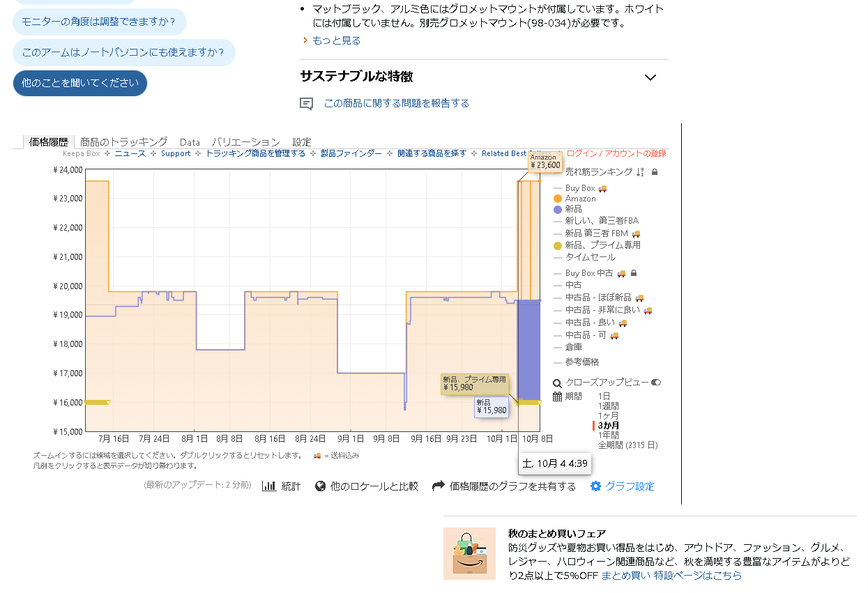Click the magnifier icon beside クローズアップビュー

[557, 383]
